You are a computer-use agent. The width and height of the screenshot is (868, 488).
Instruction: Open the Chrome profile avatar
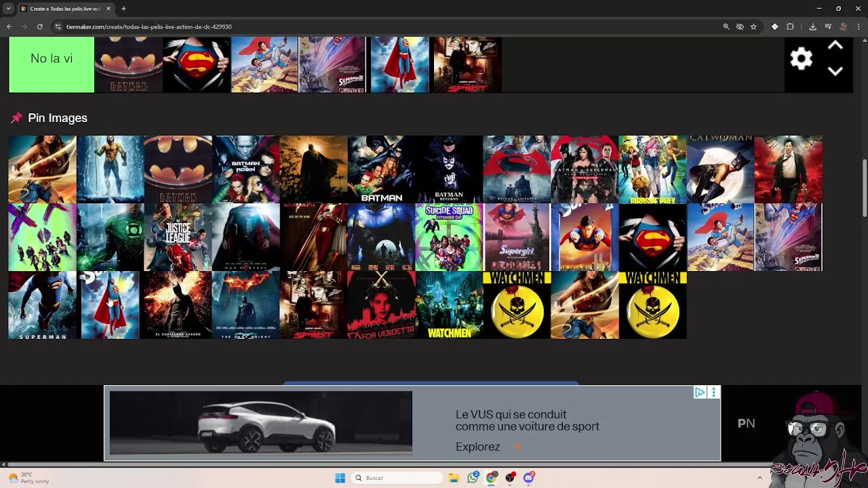coord(844,26)
